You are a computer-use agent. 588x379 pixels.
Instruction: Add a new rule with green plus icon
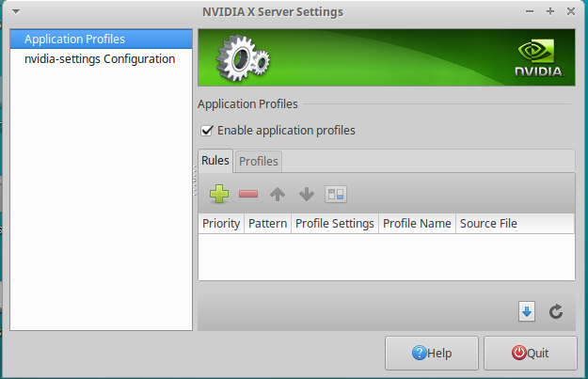[x=219, y=194]
